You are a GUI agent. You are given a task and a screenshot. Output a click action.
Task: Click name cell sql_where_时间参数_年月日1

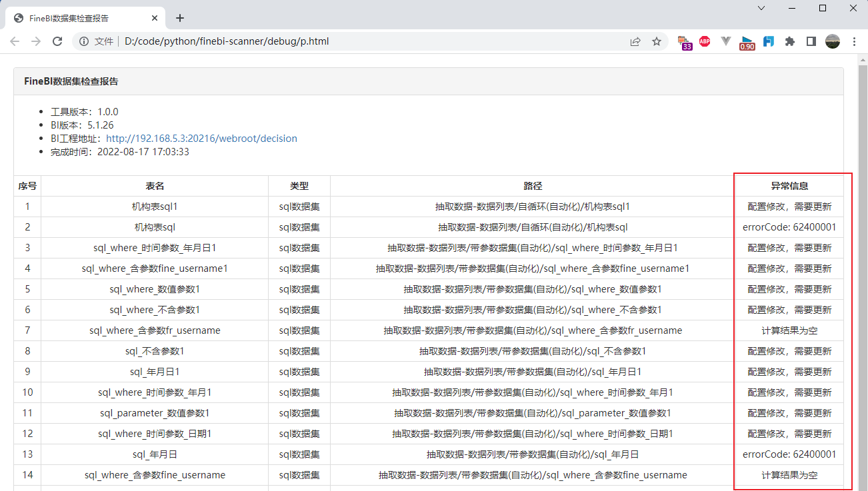(155, 248)
